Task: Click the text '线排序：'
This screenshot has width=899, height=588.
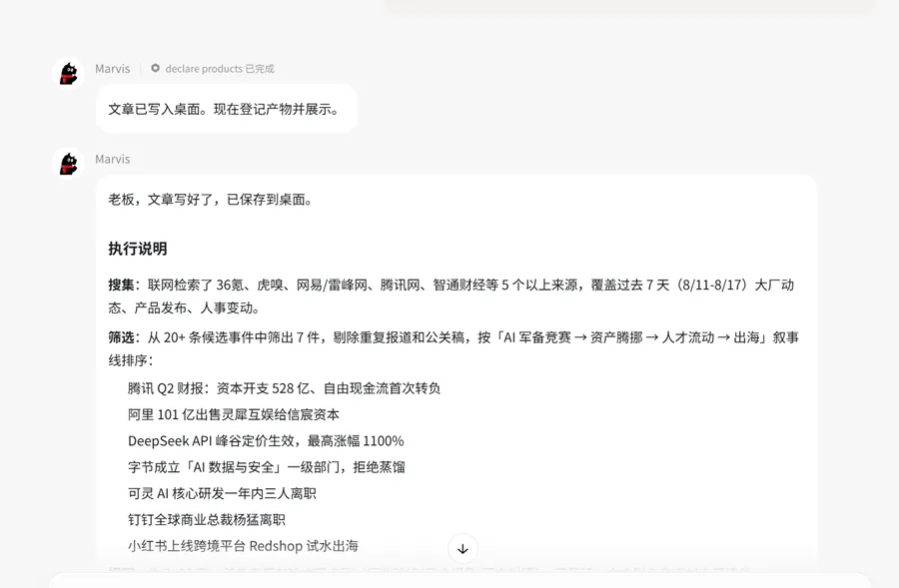Action: (x=131, y=360)
